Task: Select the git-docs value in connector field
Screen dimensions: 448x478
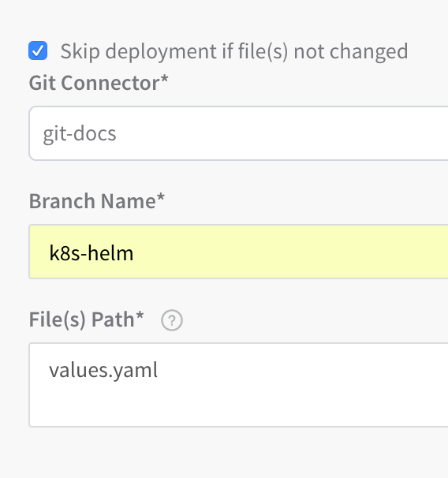Action: [x=80, y=133]
